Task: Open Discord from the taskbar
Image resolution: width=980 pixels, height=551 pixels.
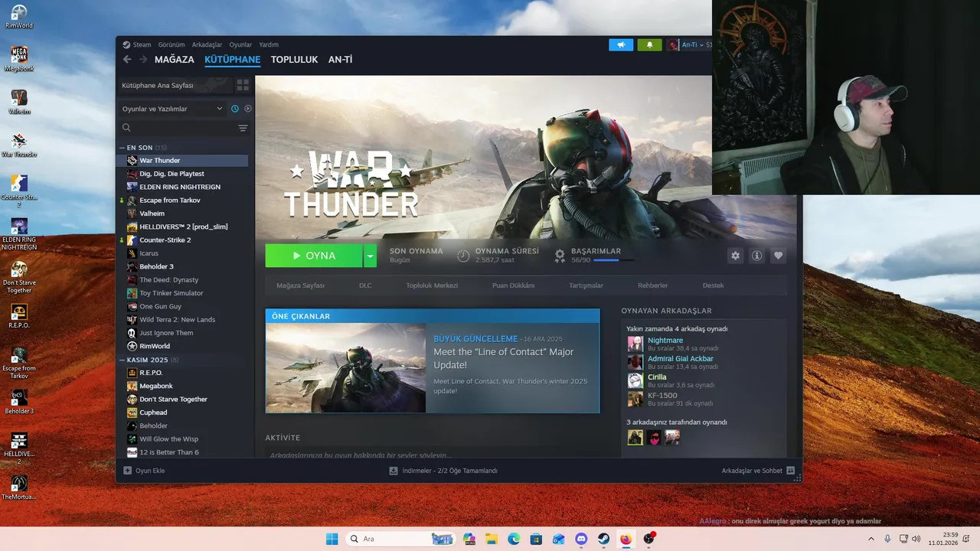Action: (x=581, y=539)
